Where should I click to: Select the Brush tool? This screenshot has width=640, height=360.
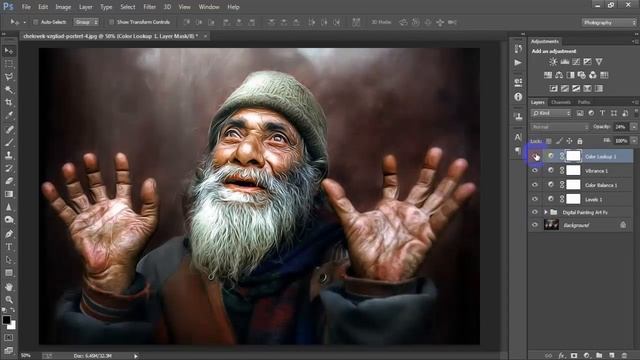point(9,142)
